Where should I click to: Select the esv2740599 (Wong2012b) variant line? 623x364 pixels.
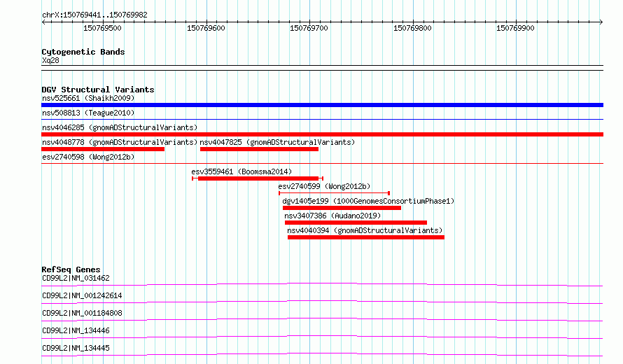[x=334, y=193]
